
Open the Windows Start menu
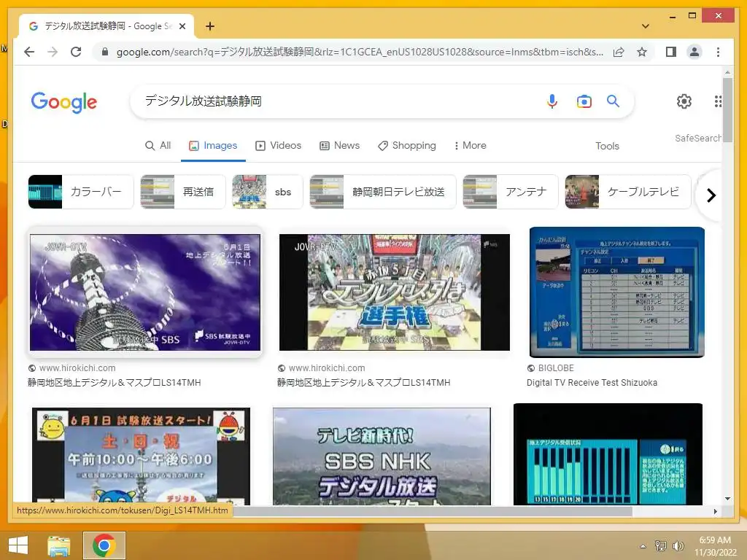point(18,545)
